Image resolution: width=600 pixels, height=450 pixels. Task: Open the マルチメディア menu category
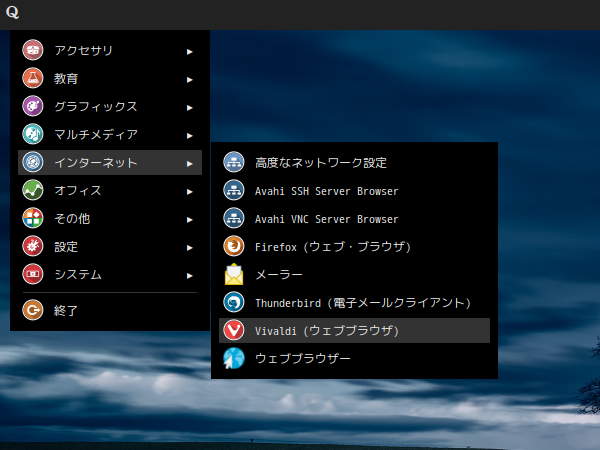[x=110, y=134]
